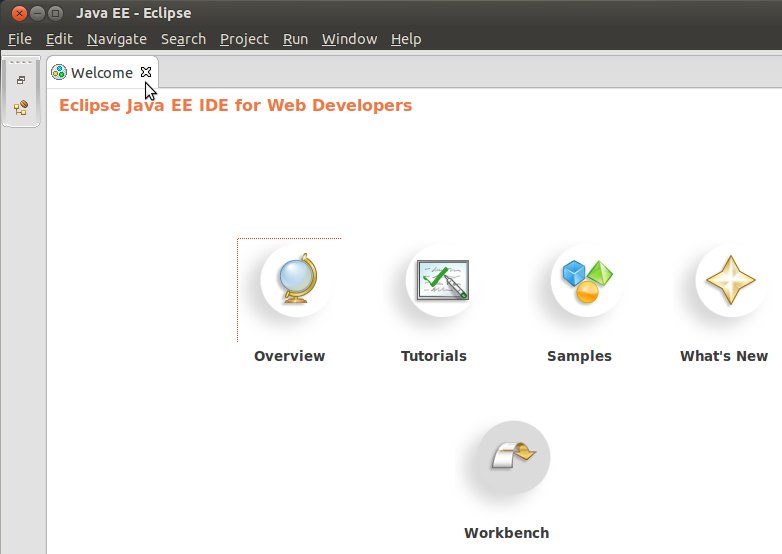Image resolution: width=782 pixels, height=554 pixels.
Task: Click the Samples label link
Action: [579, 356]
